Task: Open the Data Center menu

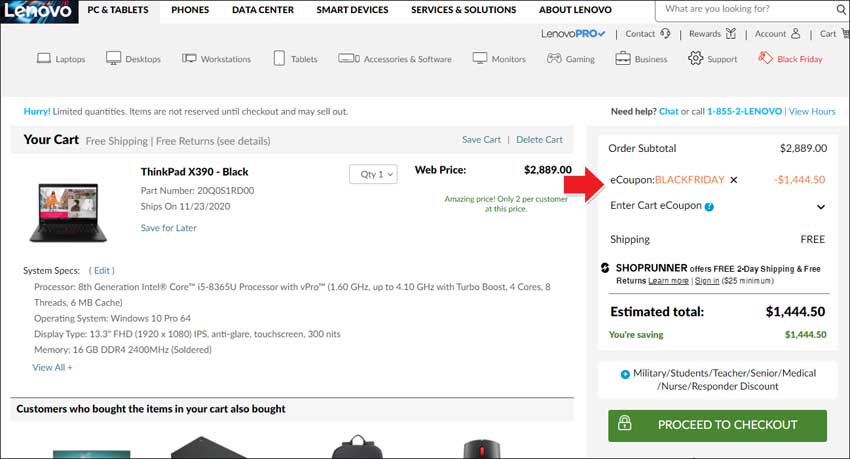Action: (263, 10)
